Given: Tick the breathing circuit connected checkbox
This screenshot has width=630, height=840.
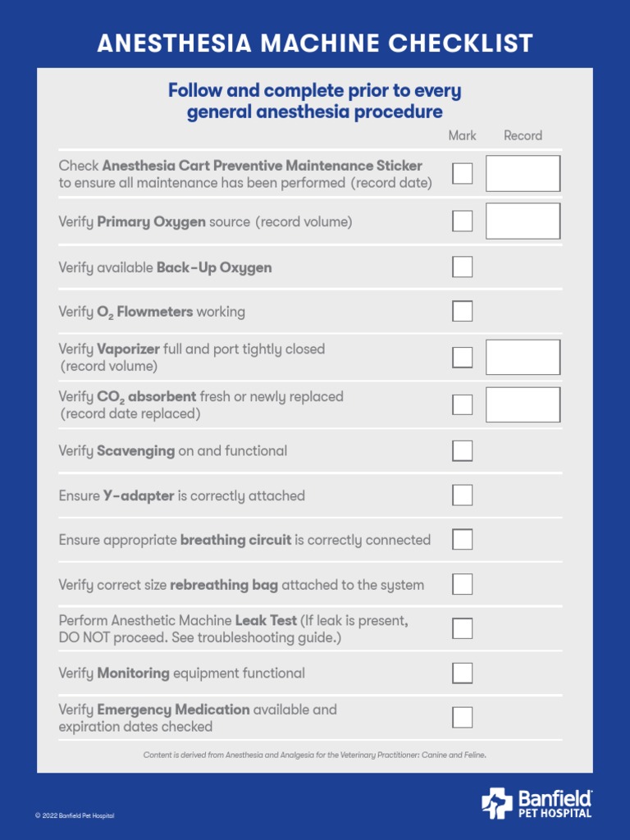Looking at the screenshot, I should point(463,540).
